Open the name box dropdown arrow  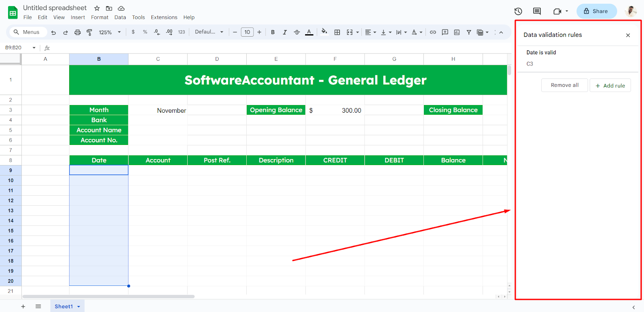pyautogui.click(x=34, y=48)
